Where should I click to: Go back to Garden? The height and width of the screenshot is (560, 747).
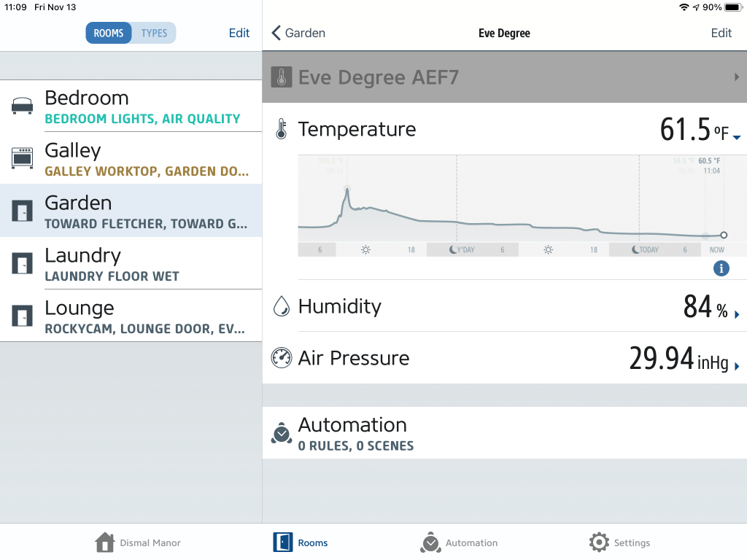pyautogui.click(x=298, y=33)
